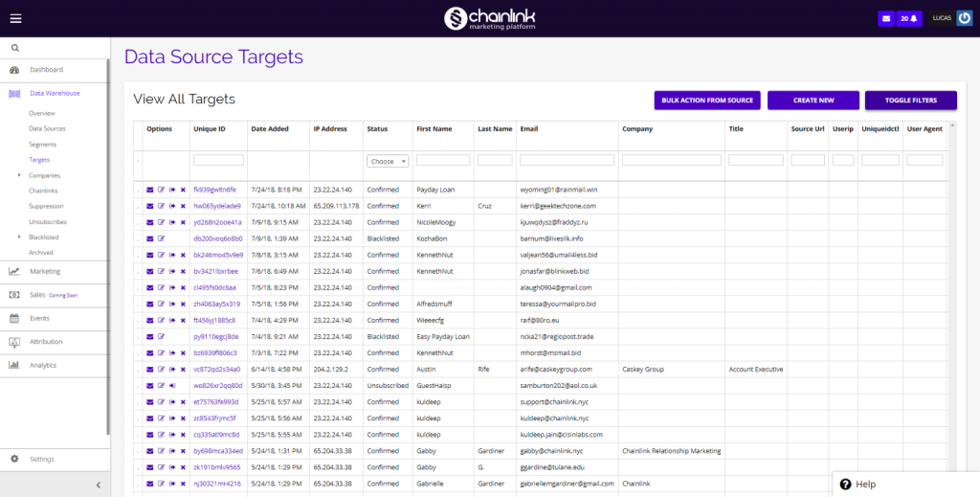980x497 pixels.
Task: Click the First Name filter input
Action: pyautogui.click(x=443, y=160)
